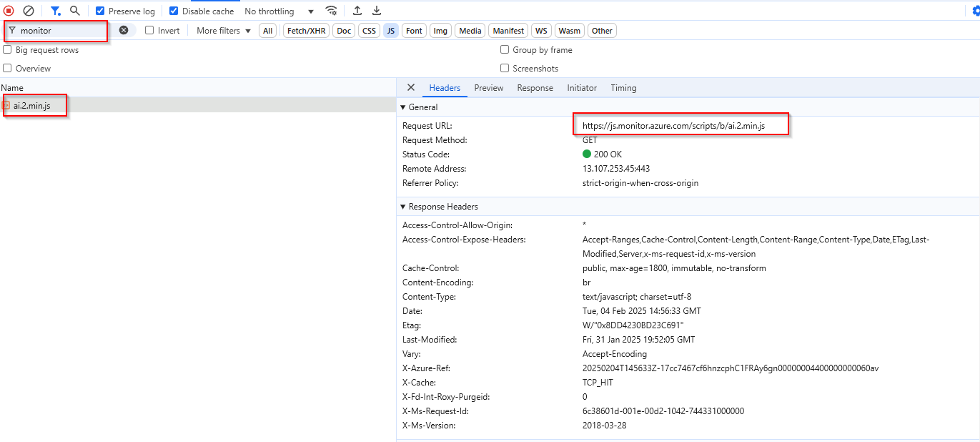Viewport: 980px width, 442px height.
Task: Open network conditions wifi icon
Action: 331,11
